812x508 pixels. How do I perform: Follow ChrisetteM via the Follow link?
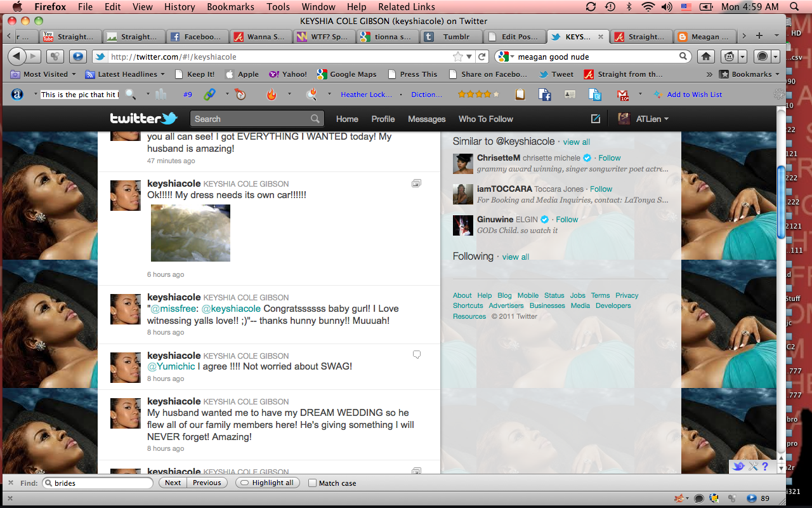click(x=610, y=158)
